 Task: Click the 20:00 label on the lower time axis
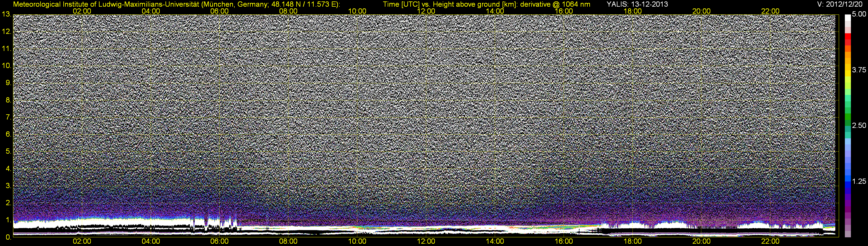(x=702, y=242)
